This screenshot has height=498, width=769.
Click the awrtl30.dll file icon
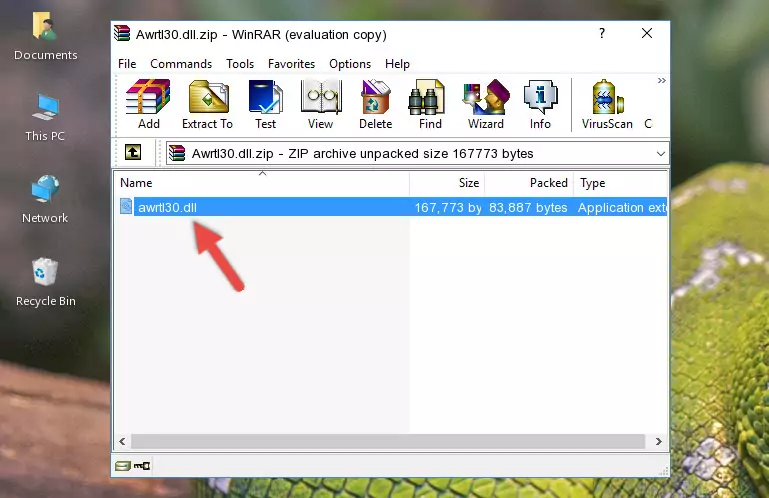tap(126, 206)
